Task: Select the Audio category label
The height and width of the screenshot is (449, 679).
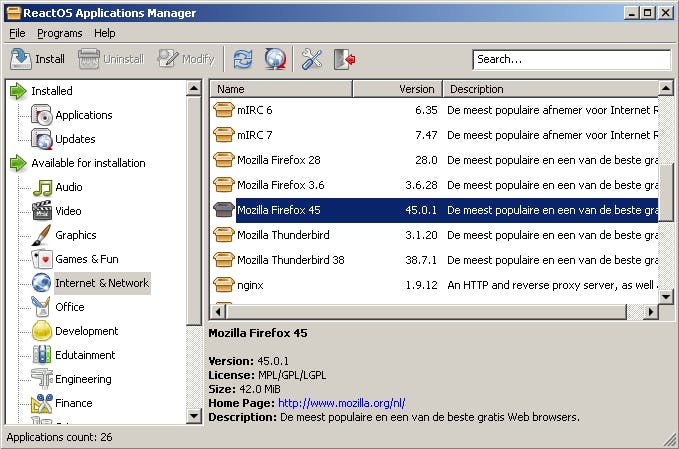Action: tap(69, 187)
